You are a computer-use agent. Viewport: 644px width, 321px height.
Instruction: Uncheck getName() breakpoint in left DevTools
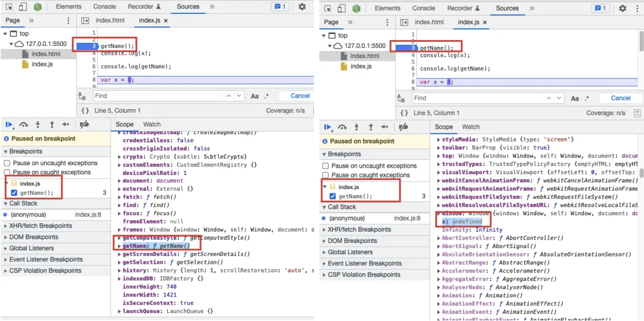click(x=14, y=193)
